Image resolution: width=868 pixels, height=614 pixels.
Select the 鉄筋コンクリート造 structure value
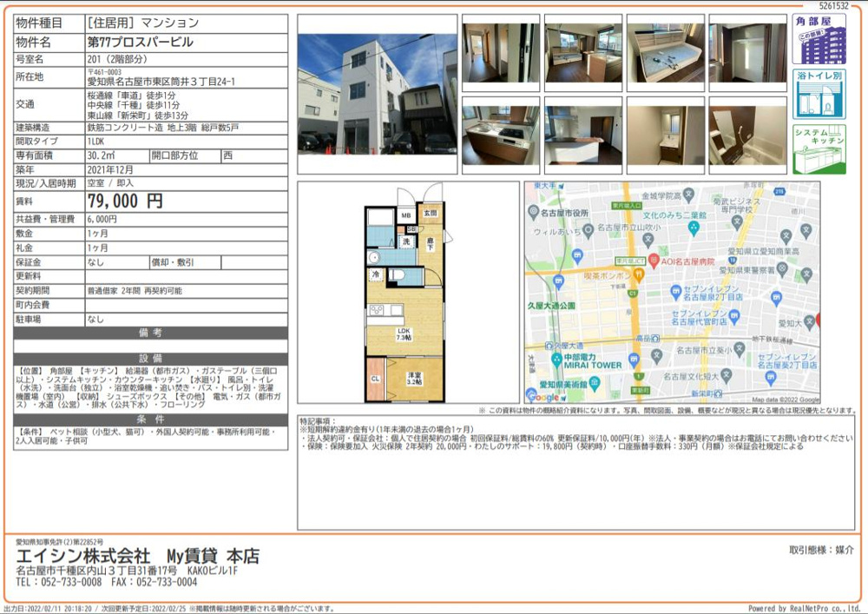[x=124, y=128]
